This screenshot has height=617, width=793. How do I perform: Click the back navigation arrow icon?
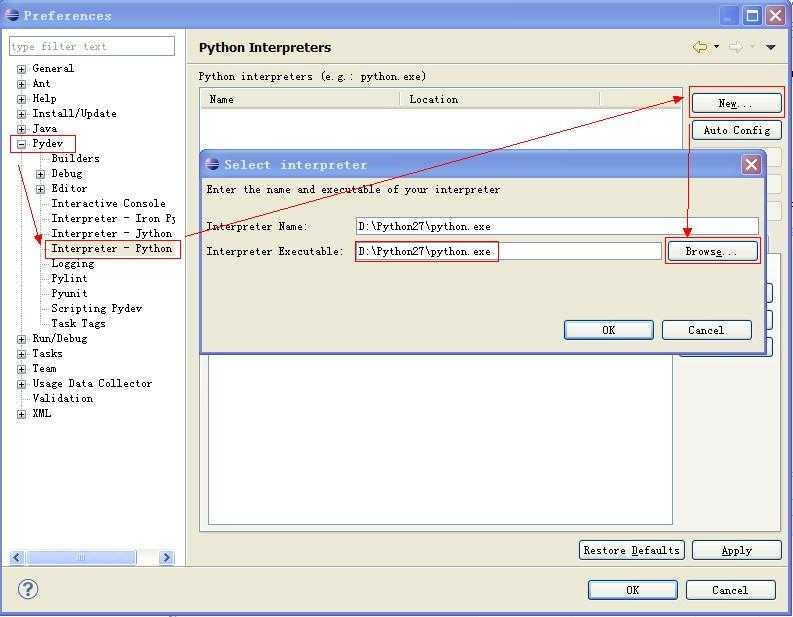(700, 47)
